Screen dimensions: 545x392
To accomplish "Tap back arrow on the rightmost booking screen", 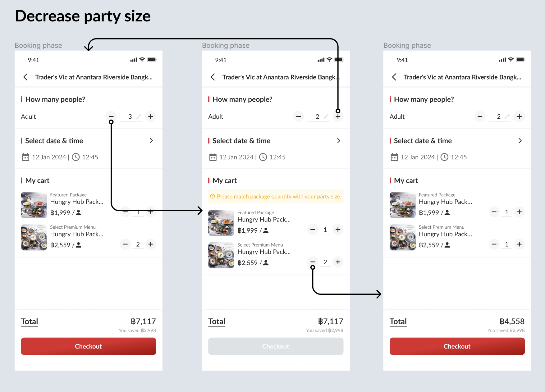I will click(x=394, y=77).
